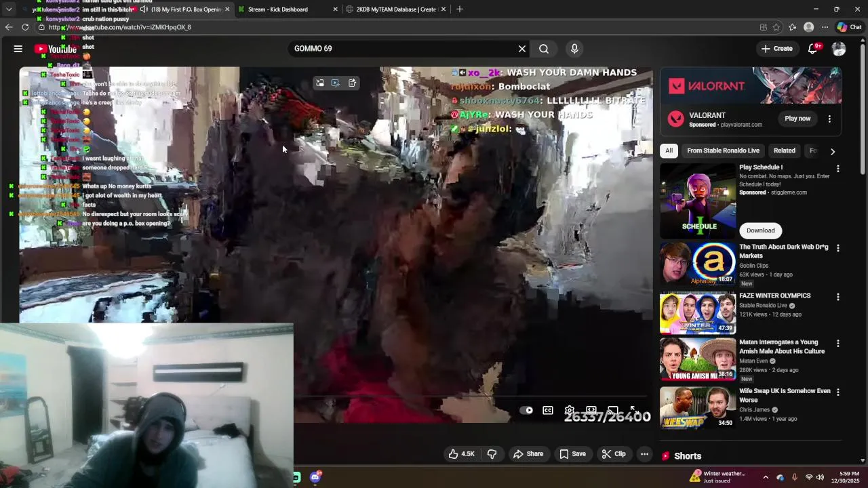Switch to My First P.O. Box Opening tab
Viewport: 868px width, 488px height.
(x=180, y=9)
